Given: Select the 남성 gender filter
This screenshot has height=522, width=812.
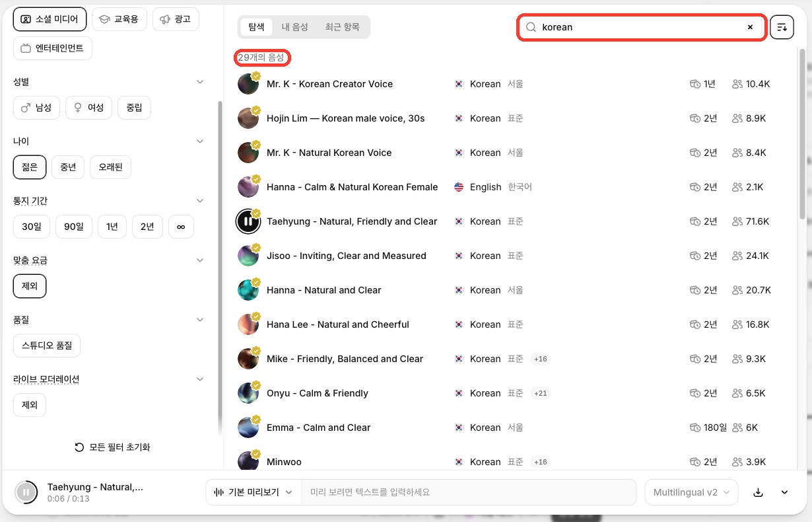Looking at the screenshot, I should (36, 108).
